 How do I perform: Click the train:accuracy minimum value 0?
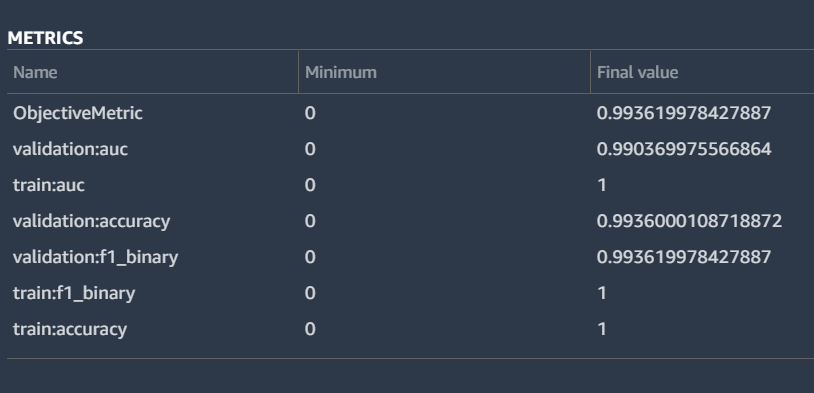point(310,330)
